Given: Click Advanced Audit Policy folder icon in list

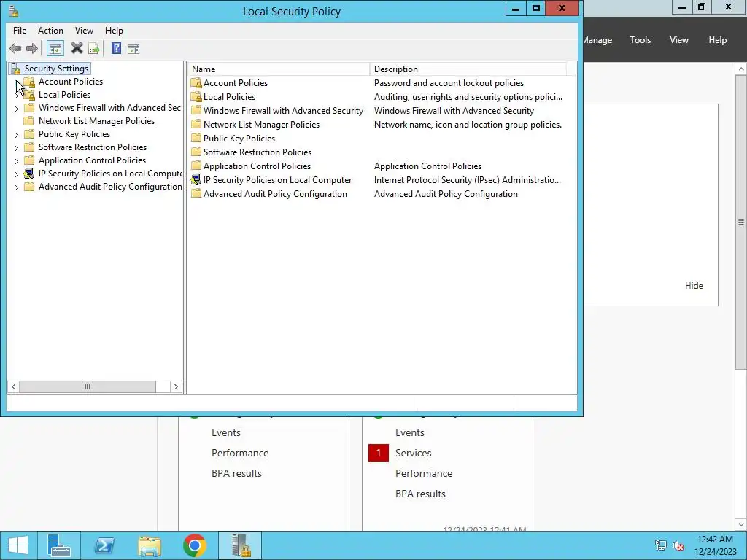Looking at the screenshot, I should tap(196, 194).
